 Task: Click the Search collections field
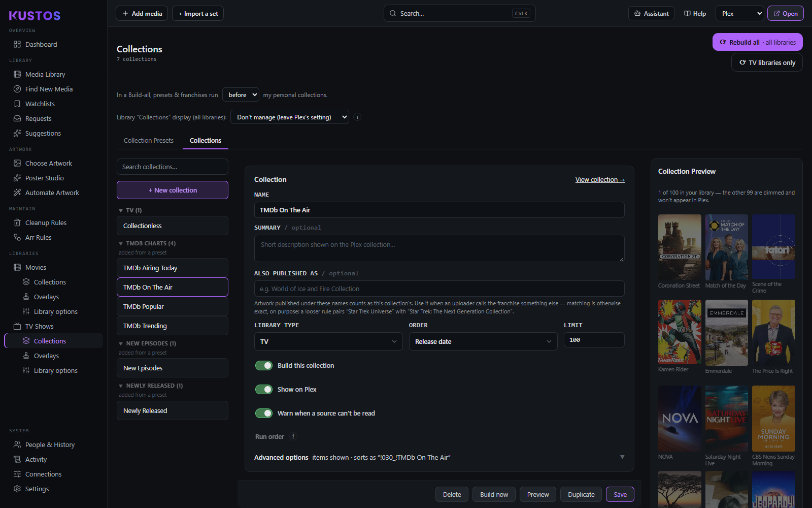(x=173, y=167)
